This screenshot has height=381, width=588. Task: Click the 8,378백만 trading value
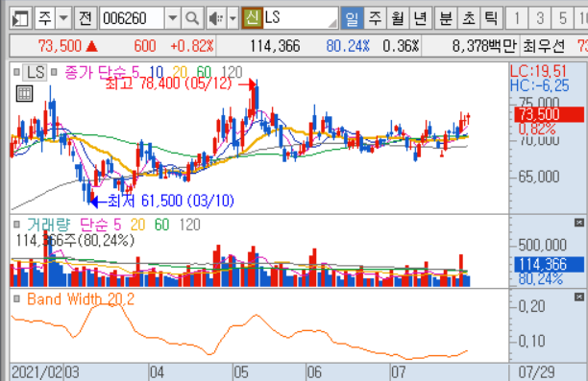point(484,46)
